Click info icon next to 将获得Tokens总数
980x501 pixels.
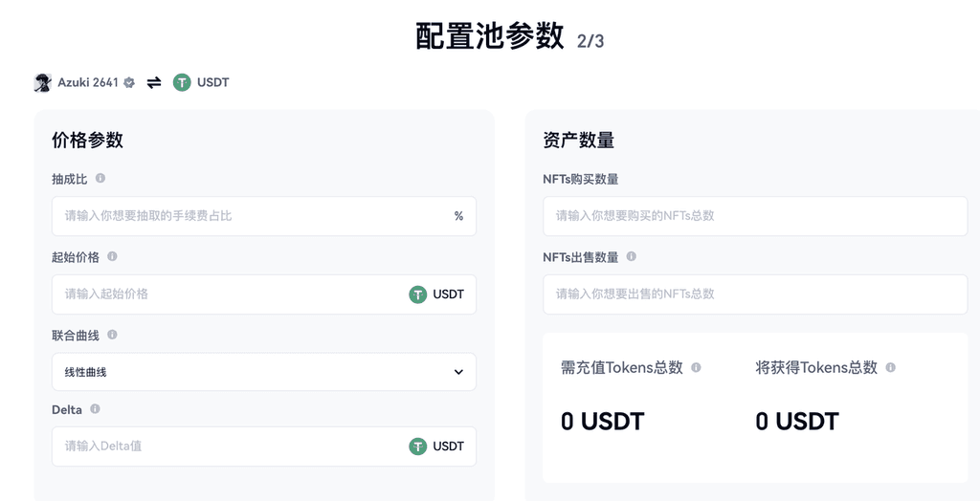click(x=890, y=367)
